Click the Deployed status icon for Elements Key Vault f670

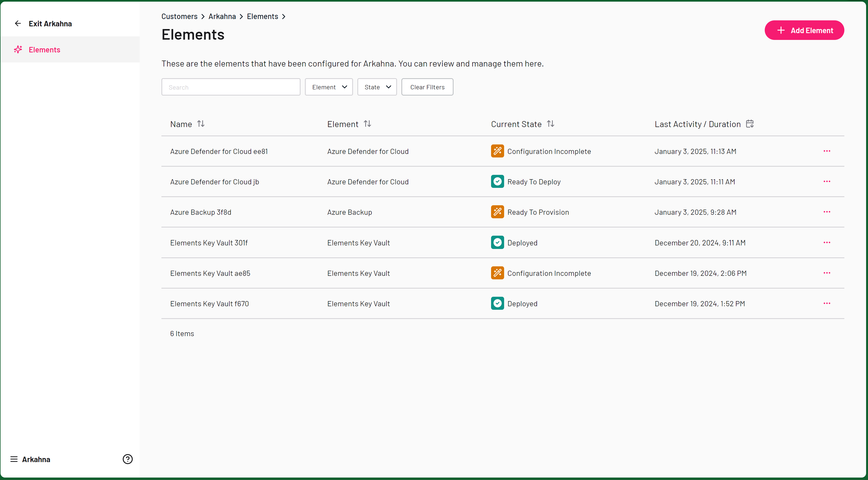497,303
